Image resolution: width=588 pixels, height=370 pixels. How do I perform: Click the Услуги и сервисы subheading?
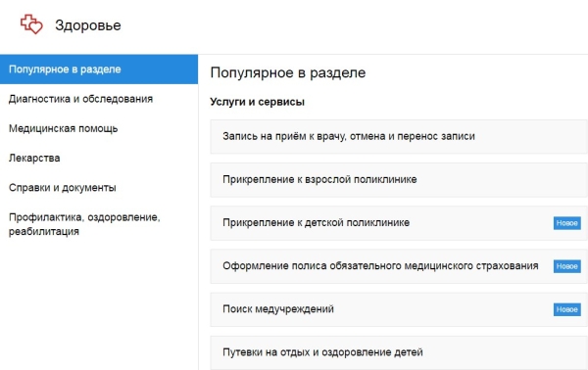(257, 102)
